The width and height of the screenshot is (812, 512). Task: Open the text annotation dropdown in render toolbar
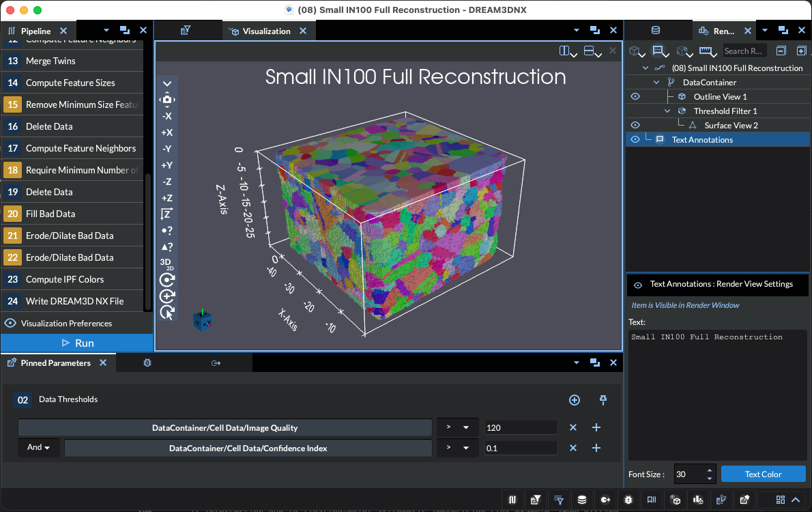[x=661, y=51]
